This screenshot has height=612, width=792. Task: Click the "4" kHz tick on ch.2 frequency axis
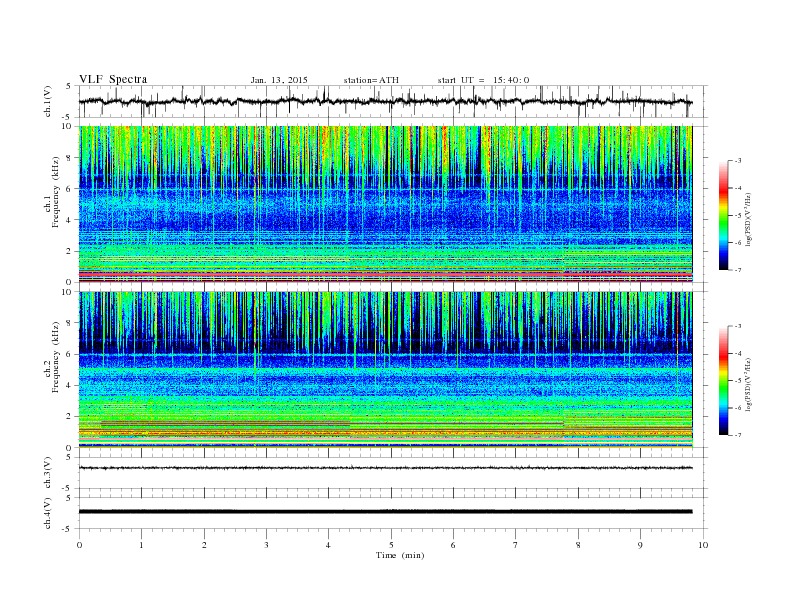pyautogui.click(x=70, y=386)
